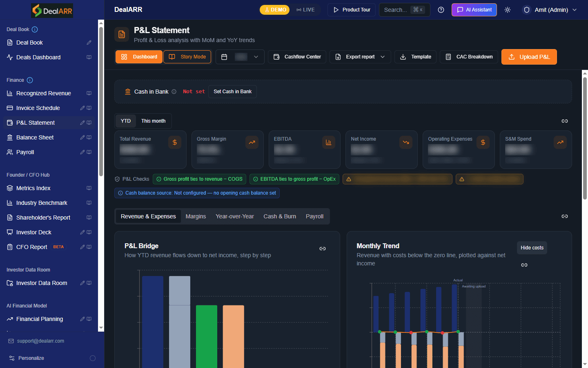Click the 'Gross profit ties to revenue – COGS' check
588x368 pixels.
[199, 179]
